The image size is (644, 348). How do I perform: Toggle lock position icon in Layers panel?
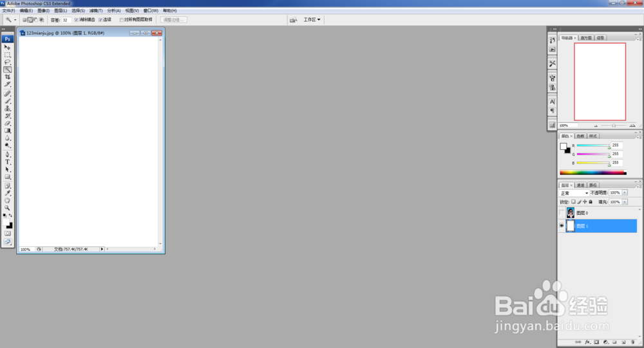tap(585, 202)
